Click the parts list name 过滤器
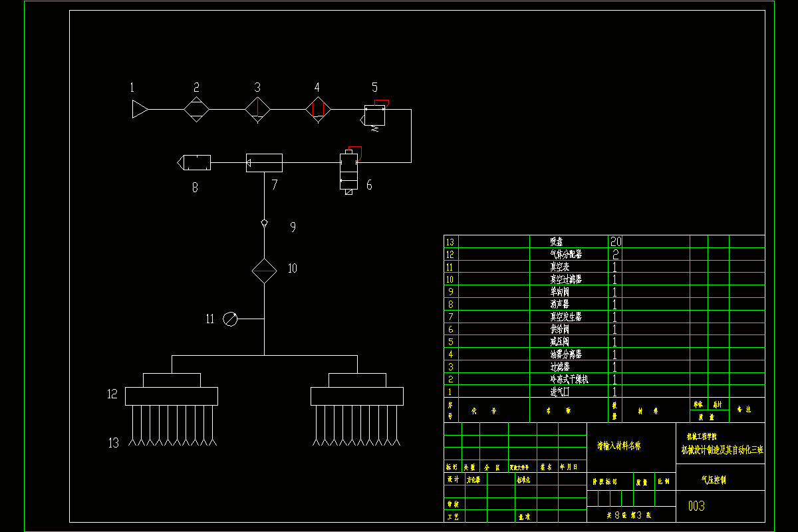 coord(559,366)
